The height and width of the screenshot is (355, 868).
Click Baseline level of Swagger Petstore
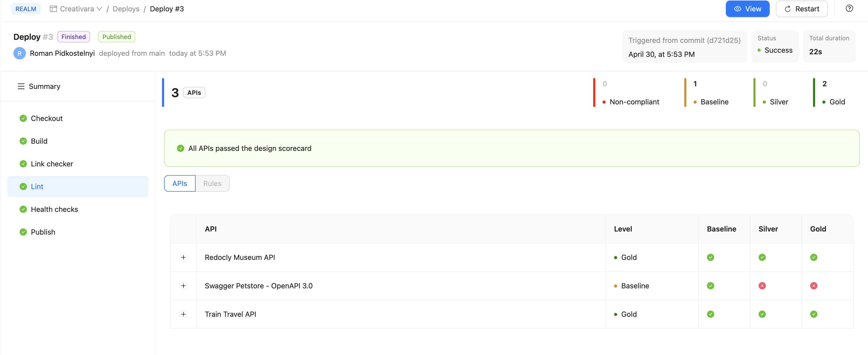pyautogui.click(x=631, y=285)
